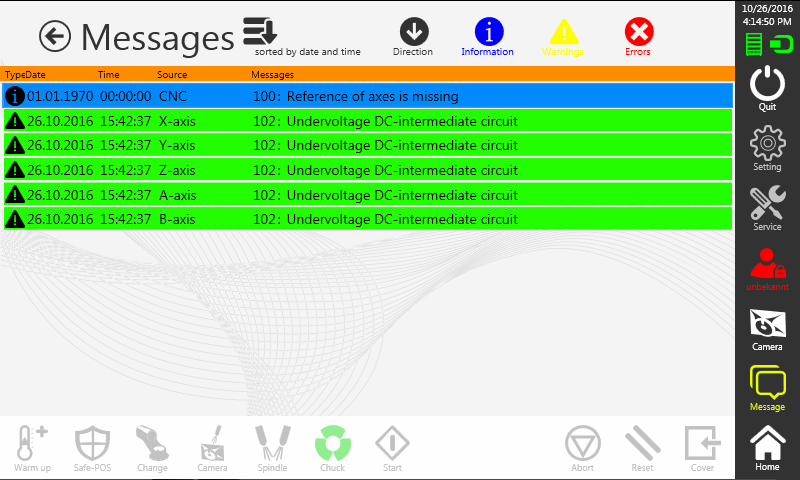
Task: Go to the Home screen
Action: point(767,447)
